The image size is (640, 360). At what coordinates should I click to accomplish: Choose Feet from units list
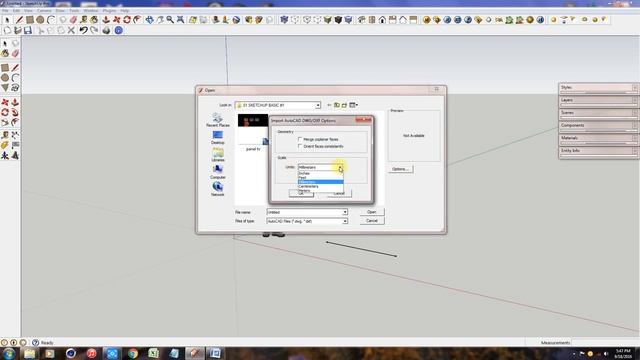tap(320, 178)
